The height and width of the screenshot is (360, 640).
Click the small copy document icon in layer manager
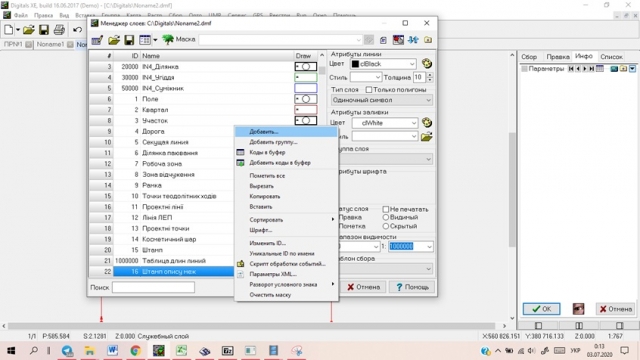click(x=383, y=40)
